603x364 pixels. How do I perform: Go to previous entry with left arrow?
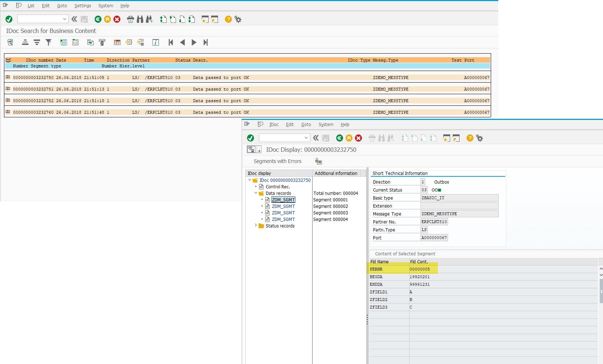point(182,42)
